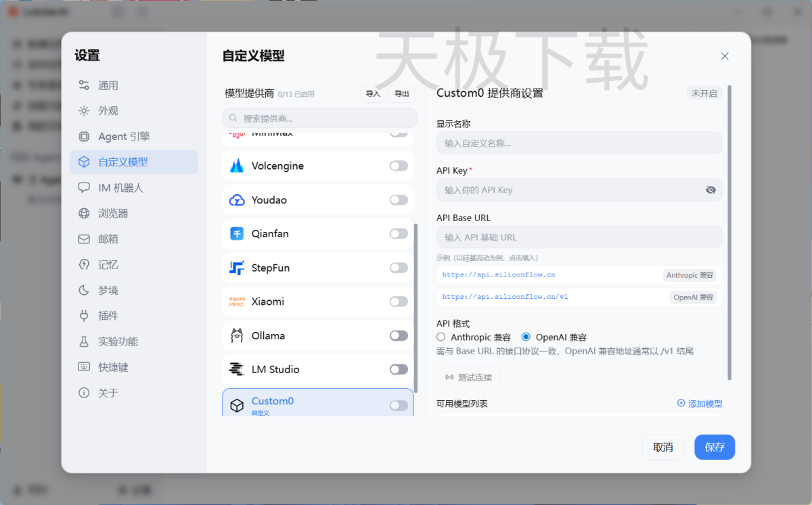Click the StepFun provider logo

(237, 268)
